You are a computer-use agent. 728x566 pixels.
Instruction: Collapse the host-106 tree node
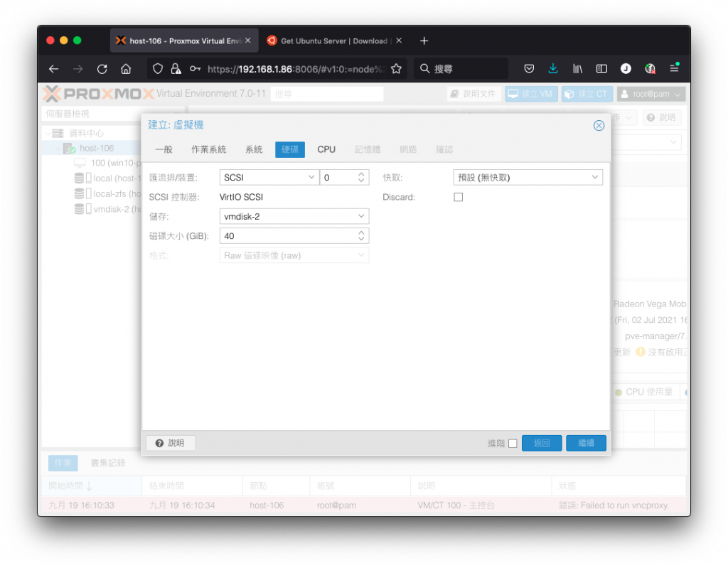(58, 149)
